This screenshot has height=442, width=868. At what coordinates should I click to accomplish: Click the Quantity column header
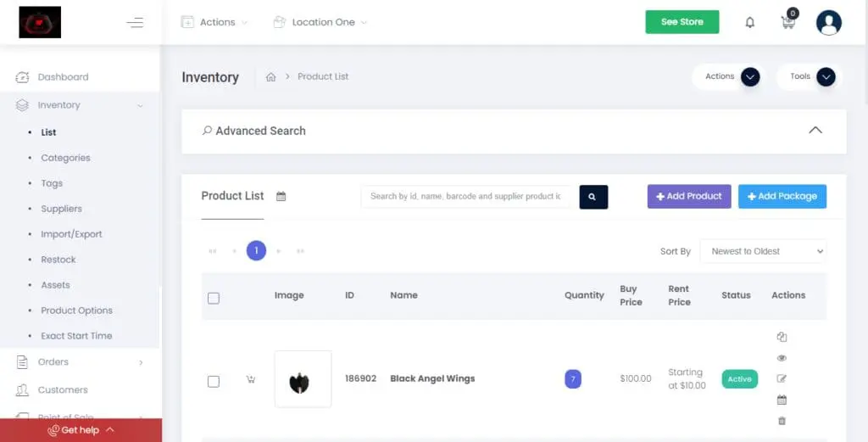tap(584, 295)
